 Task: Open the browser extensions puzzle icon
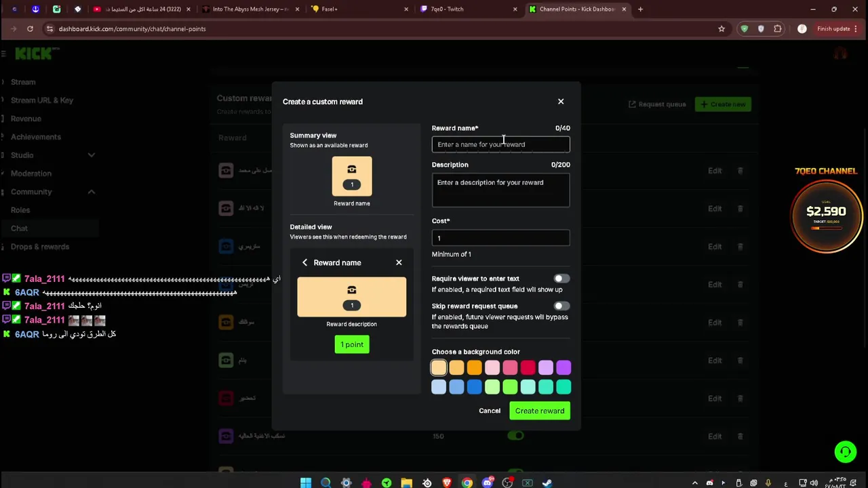point(777,28)
